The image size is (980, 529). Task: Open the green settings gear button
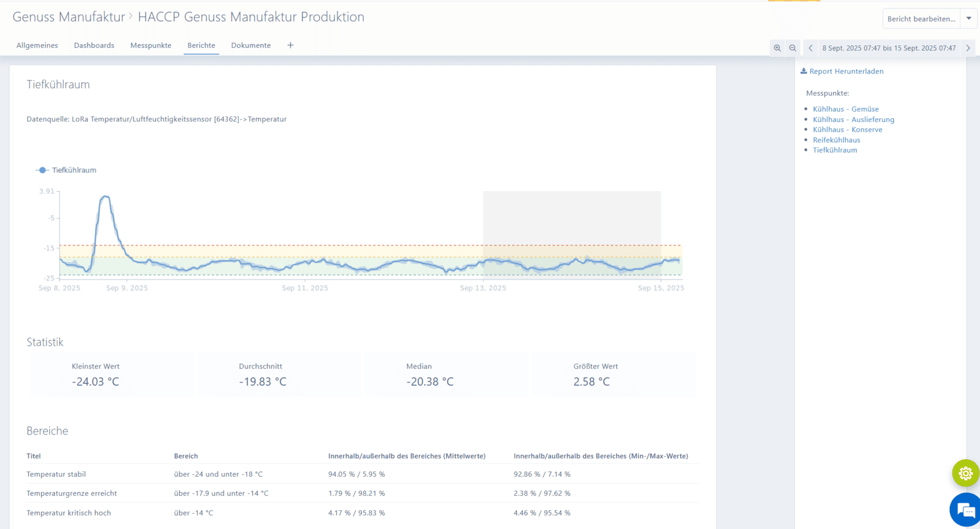965,473
